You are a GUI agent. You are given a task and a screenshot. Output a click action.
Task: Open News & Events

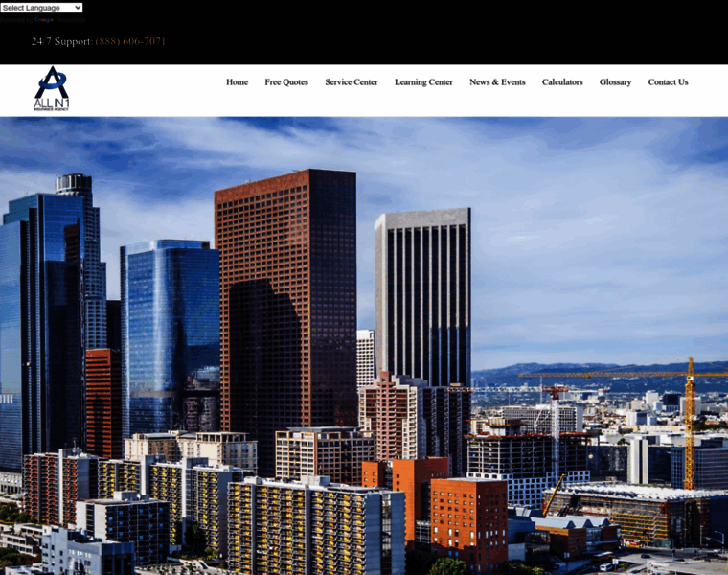tap(497, 82)
